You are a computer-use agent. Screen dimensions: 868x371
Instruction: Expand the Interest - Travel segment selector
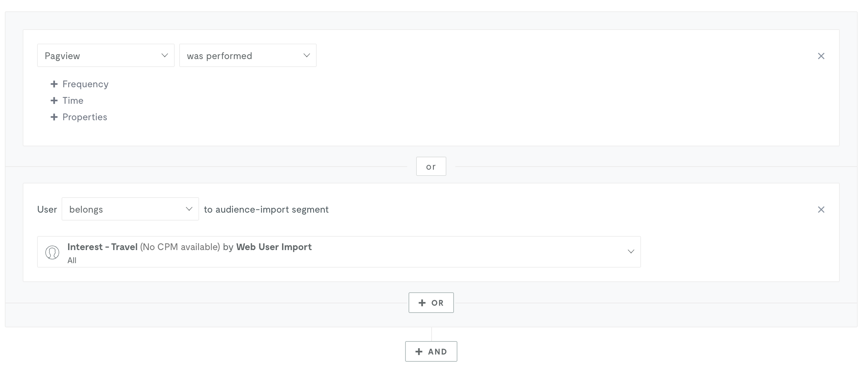(631, 251)
